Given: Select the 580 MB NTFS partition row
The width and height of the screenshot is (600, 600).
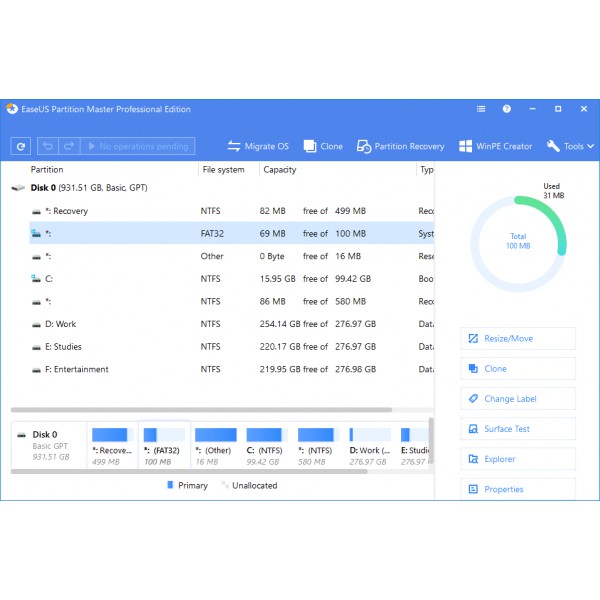Looking at the screenshot, I should 232,302.
